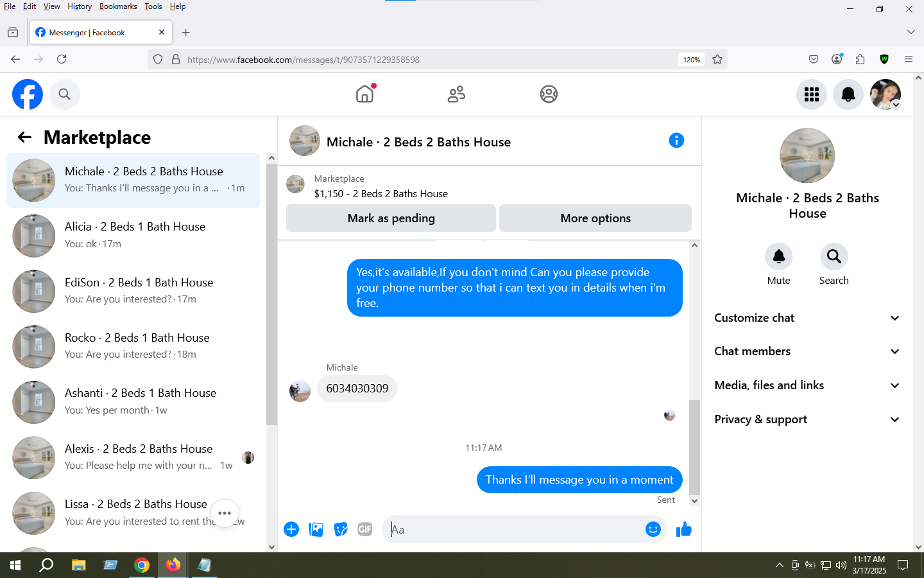
Task: Open EdiSon's 2 Beds 1 Bath House chat
Action: (x=133, y=291)
